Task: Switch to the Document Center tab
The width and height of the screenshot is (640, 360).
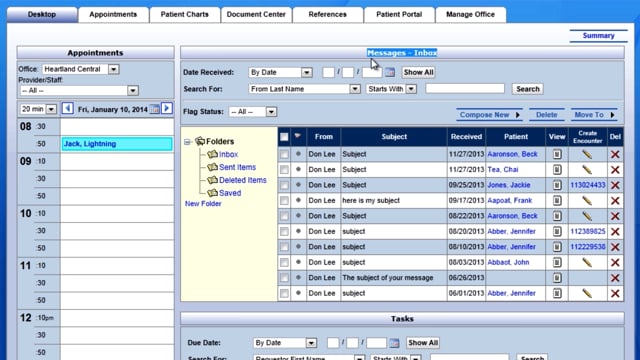Action: click(x=256, y=15)
